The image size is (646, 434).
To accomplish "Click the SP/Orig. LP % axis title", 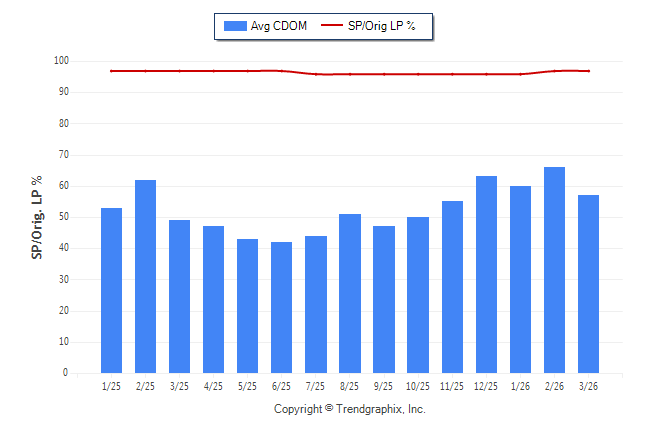I will point(37,217).
